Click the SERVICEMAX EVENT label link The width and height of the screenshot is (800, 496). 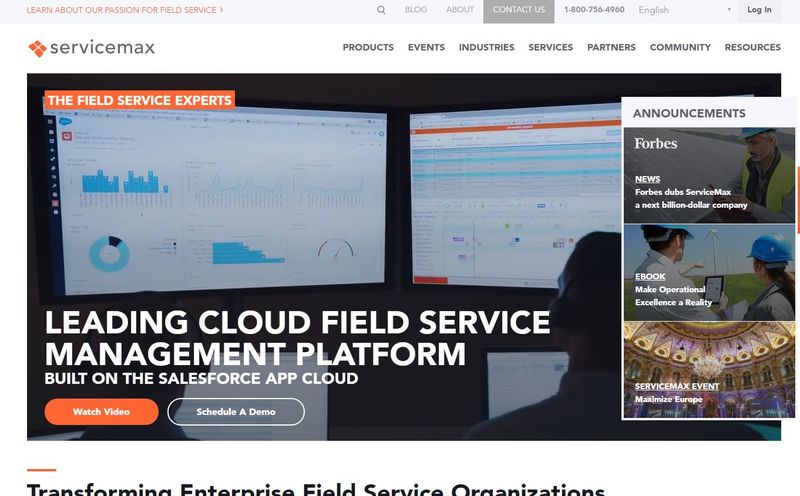point(677,386)
